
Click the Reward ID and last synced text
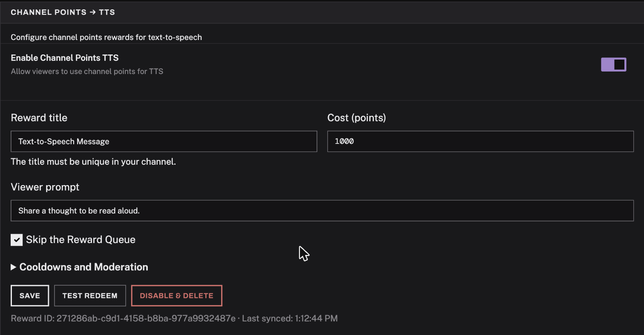[x=174, y=318]
